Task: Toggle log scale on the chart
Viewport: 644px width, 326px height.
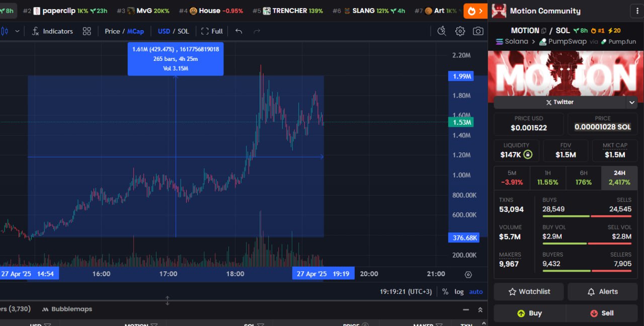Action: tap(459, 292)
